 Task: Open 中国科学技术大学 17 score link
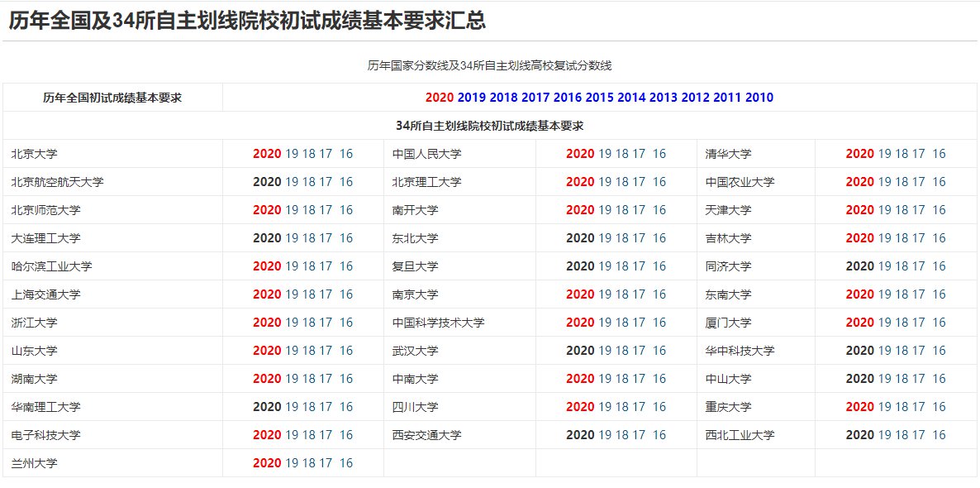(x=639, y=323)
